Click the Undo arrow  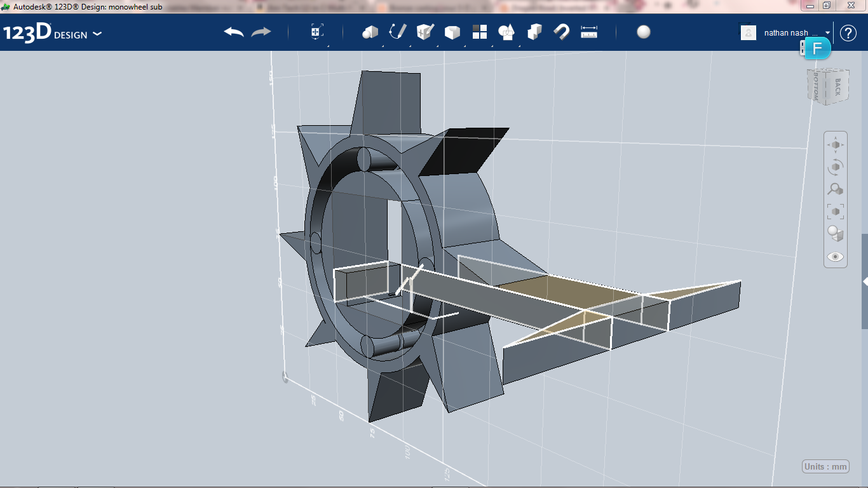click(x=234, y=32)
